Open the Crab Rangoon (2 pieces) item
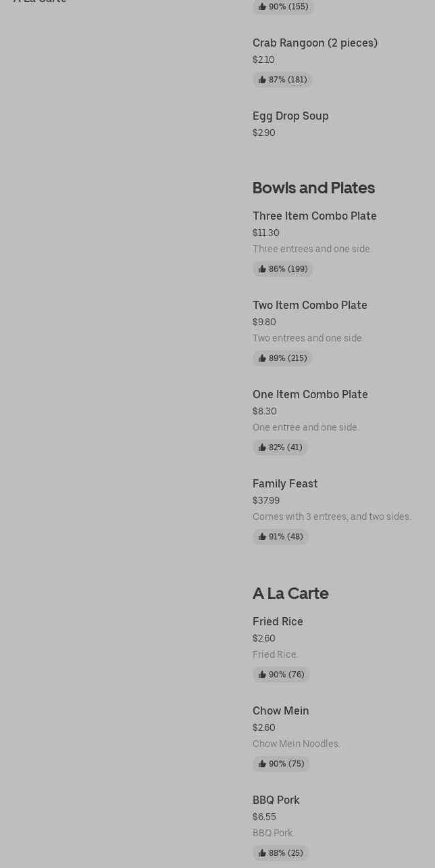The image size is (435, 868). click(x=315, y=43)
